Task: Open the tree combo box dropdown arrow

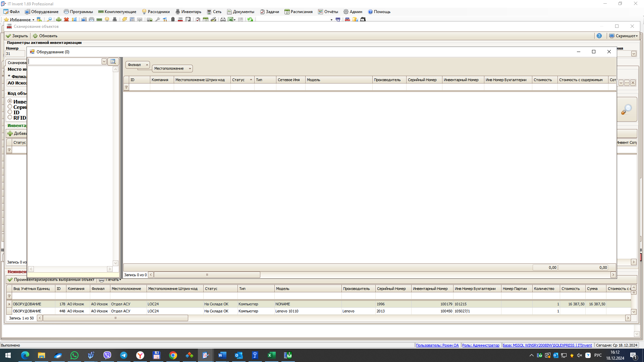Action: (104, 61)
